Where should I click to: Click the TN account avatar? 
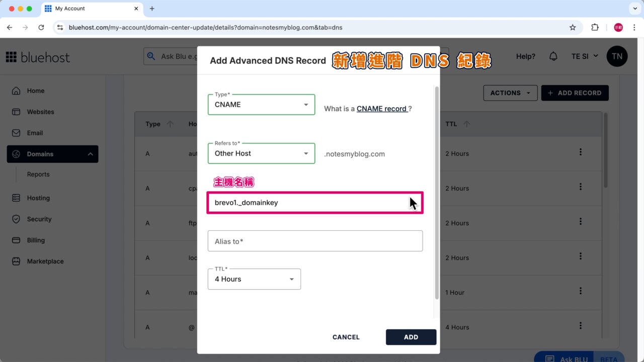617,56
